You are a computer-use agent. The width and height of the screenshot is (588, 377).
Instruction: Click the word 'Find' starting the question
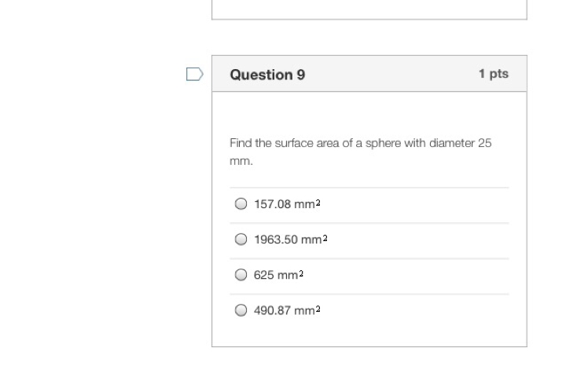(241, 143)
